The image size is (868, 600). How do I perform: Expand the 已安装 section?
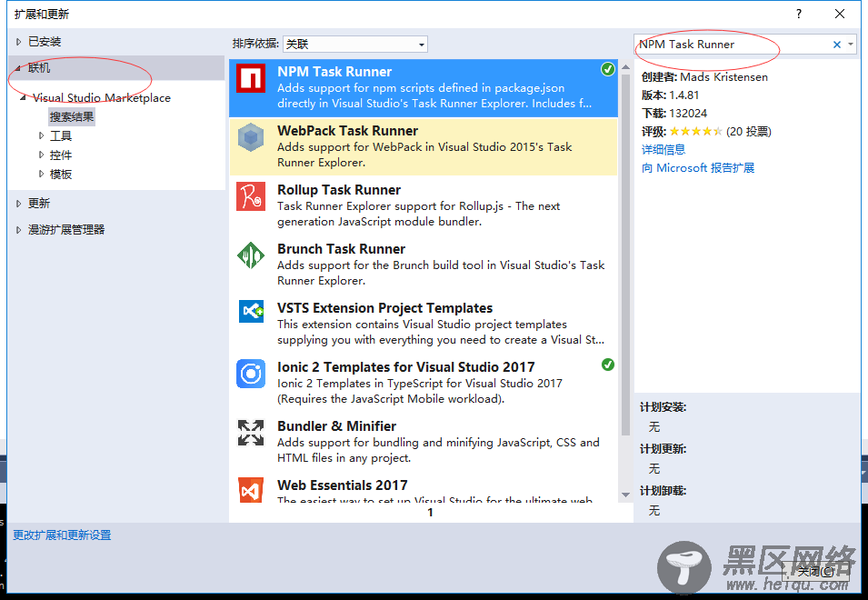pos(18,42)
